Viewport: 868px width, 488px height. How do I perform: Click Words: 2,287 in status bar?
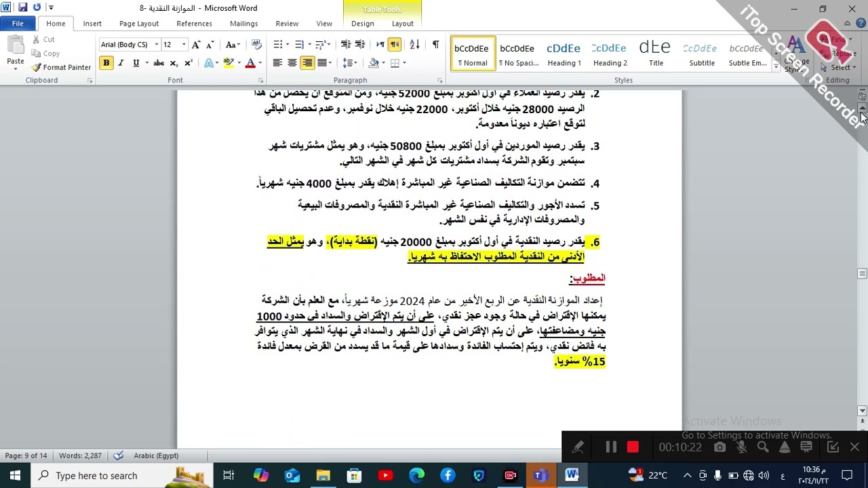[x=80, y=455]
